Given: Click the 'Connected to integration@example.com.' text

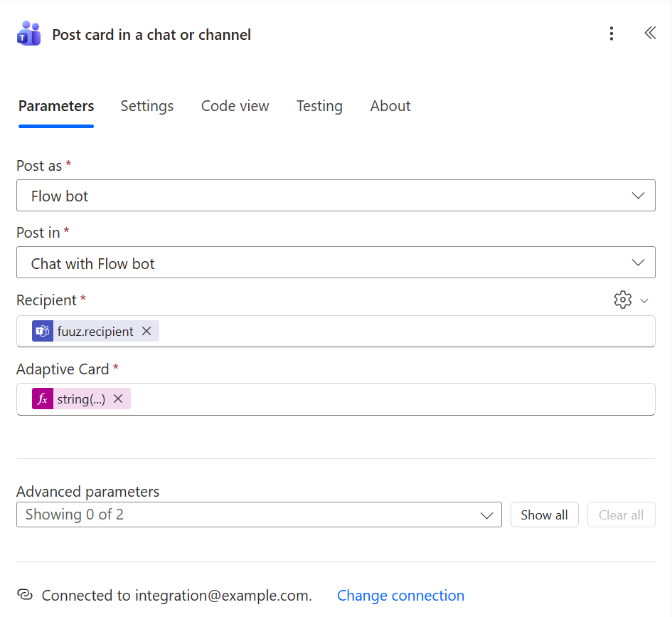Looking at the screenshot, I should coord(176,596).
